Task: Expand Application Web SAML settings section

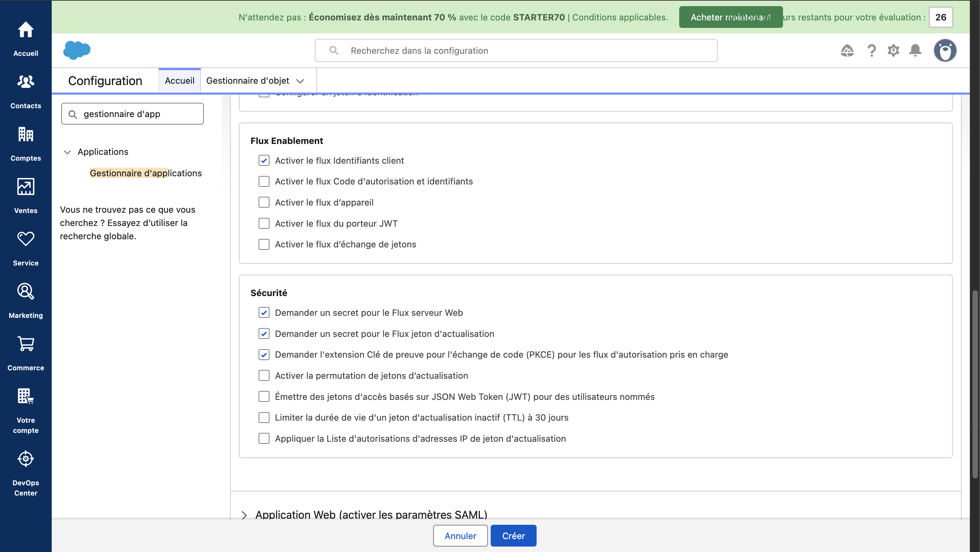Action: (244, 515)
